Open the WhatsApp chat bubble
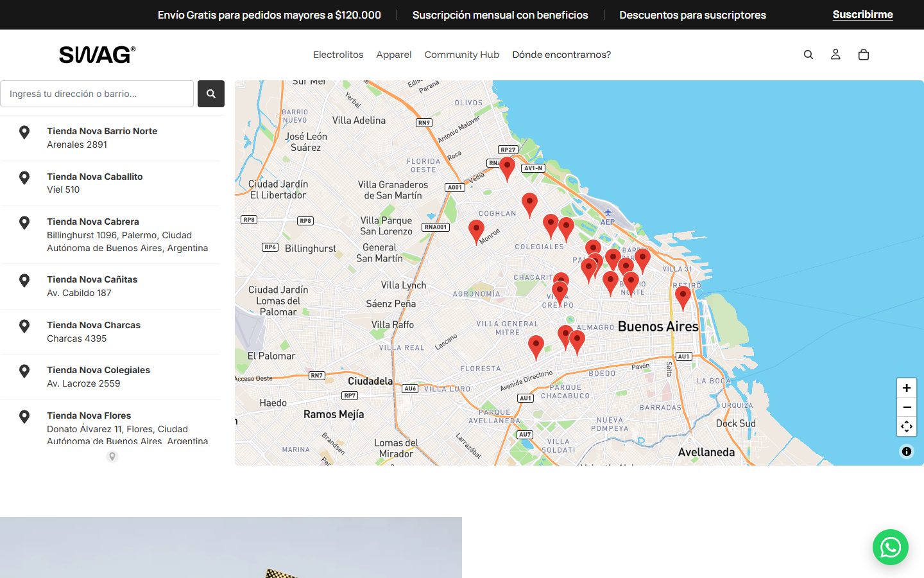This screenshot has height=578, width=924. pos(891,547)
